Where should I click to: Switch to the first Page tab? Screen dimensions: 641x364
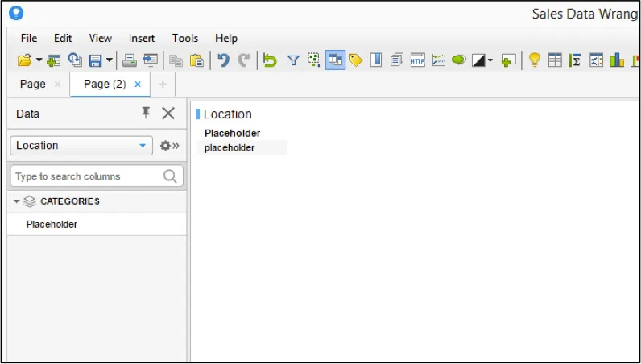(x=33, y=84)
